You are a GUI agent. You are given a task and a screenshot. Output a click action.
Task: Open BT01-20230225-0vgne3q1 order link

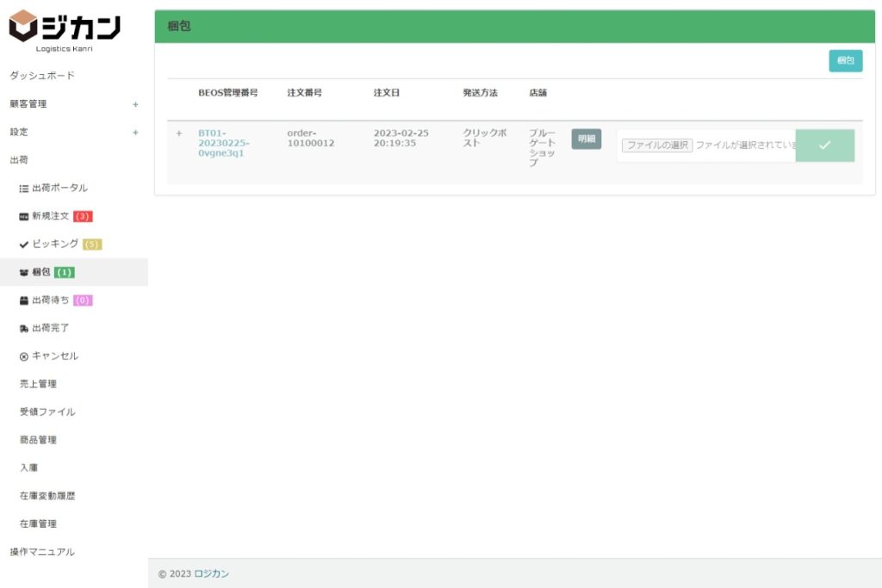tap(224, 143)
